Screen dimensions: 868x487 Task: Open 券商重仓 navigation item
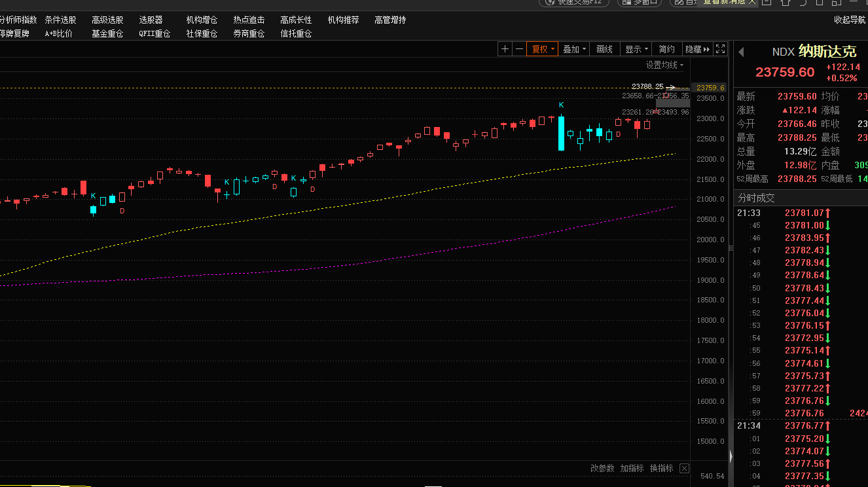[x=249, y=33]
